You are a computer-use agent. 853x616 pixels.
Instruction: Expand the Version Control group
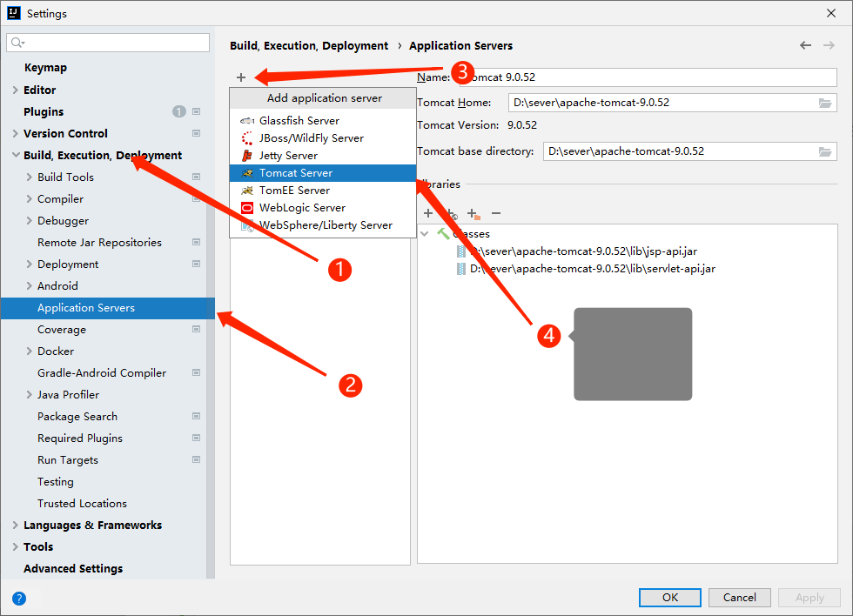click(x=16, y=134)
